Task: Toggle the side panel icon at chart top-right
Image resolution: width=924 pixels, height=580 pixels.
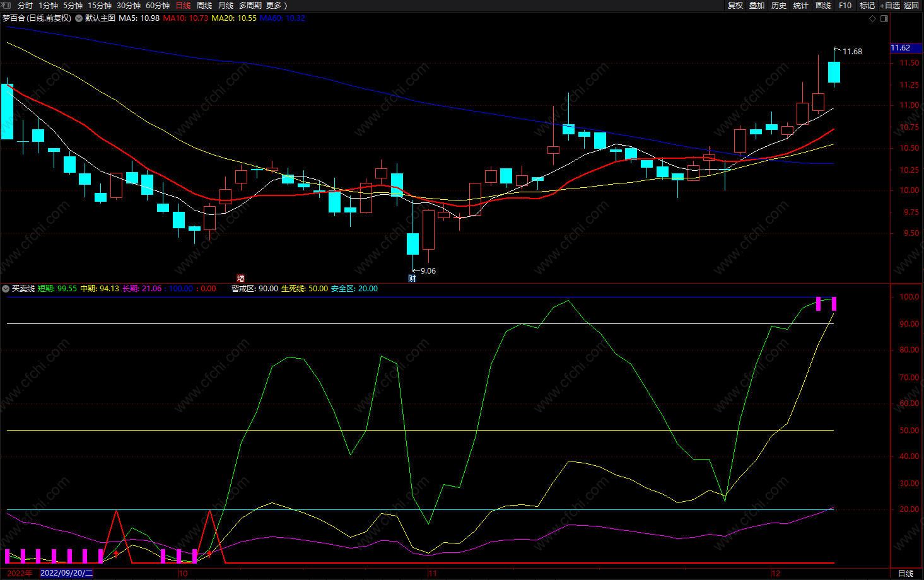Action: tap(884, 18)
